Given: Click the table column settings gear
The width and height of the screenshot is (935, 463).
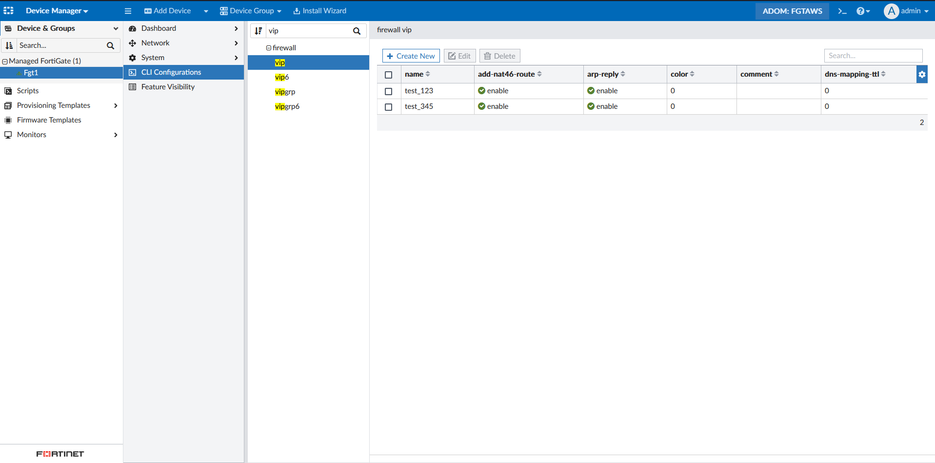Looking at the screenshot, I should coord(922,75).
